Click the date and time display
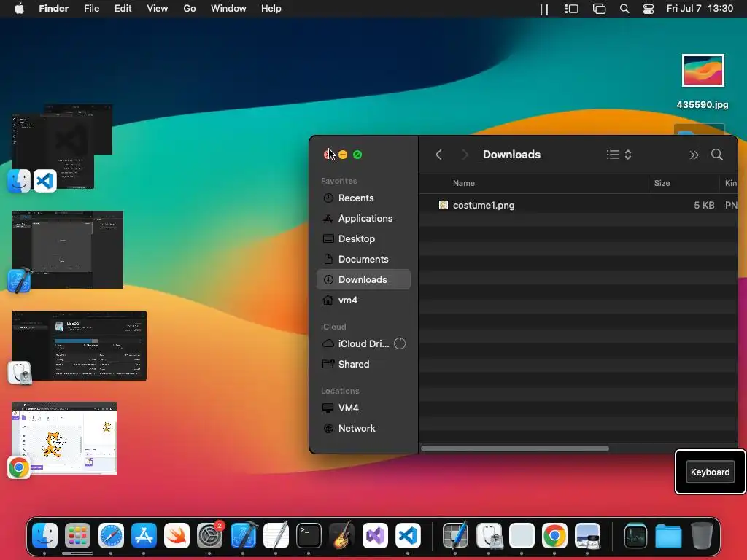The height and width of the screenshot is (560, 747). (x=700, y=9)
